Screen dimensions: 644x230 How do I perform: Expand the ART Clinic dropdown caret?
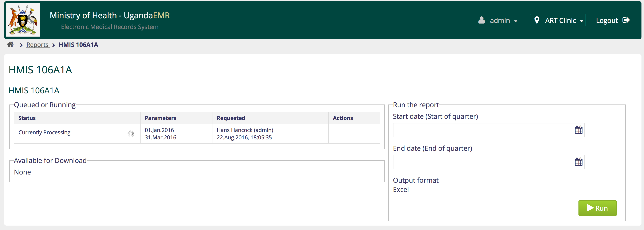point(581,21)
